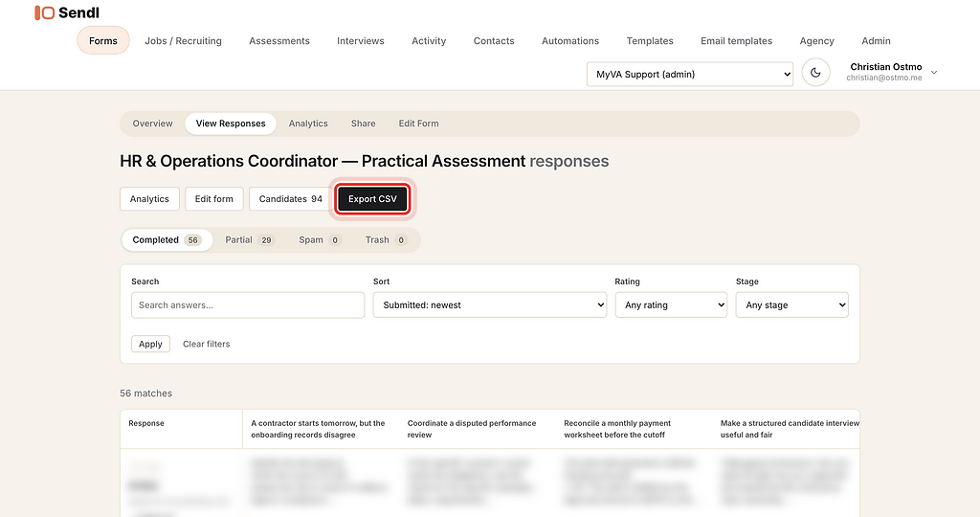The width and height of the screenshot is (980, 517).
Task: Click the contractor onboarding records column header
Action: (318, 429)
